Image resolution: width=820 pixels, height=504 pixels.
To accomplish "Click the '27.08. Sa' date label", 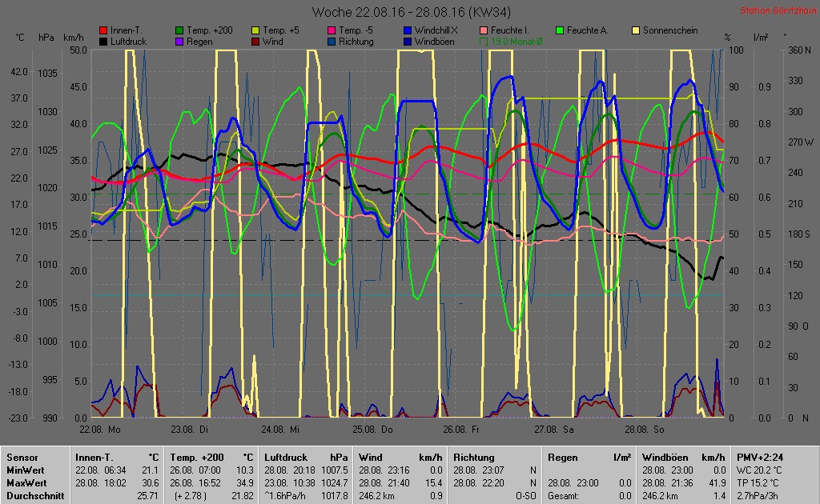I will (554, 430).
